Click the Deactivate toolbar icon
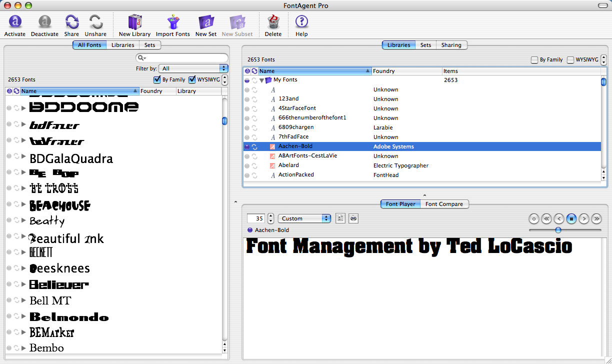This screenshot has height=364, width=612. [x=44, y=22]
